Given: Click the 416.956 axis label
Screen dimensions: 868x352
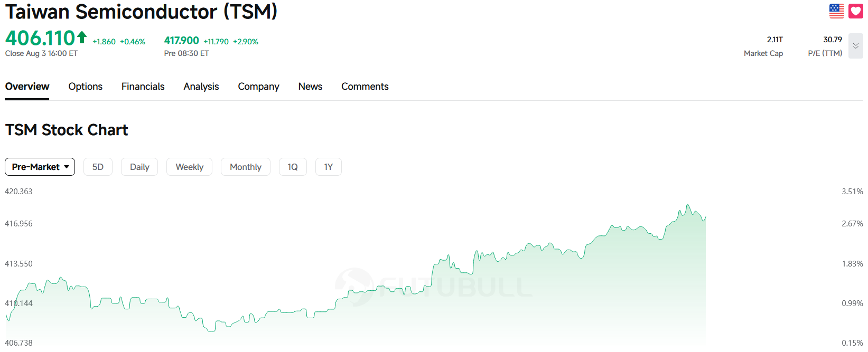Looking at the screenshot, I should (18, 224).
